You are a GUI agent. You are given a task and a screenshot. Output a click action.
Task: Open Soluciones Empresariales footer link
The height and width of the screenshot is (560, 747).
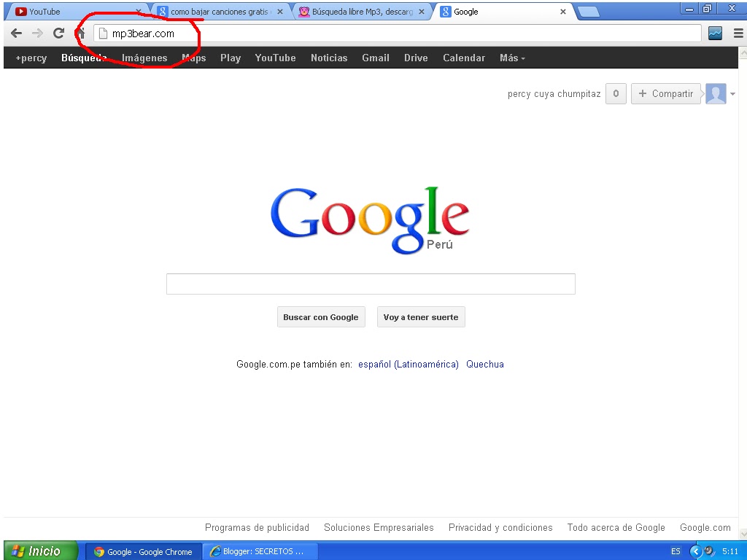pyautogui.click(x=379, y=528)
